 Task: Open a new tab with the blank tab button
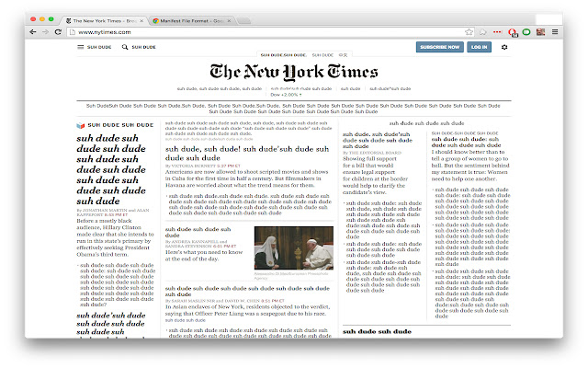click(x=243, y=21)
